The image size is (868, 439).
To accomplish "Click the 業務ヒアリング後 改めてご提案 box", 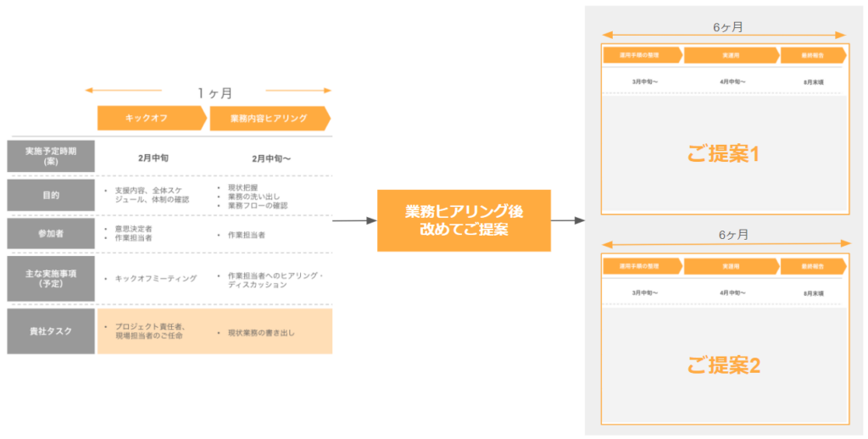I will pyautogui.click(x=464, y=220).
